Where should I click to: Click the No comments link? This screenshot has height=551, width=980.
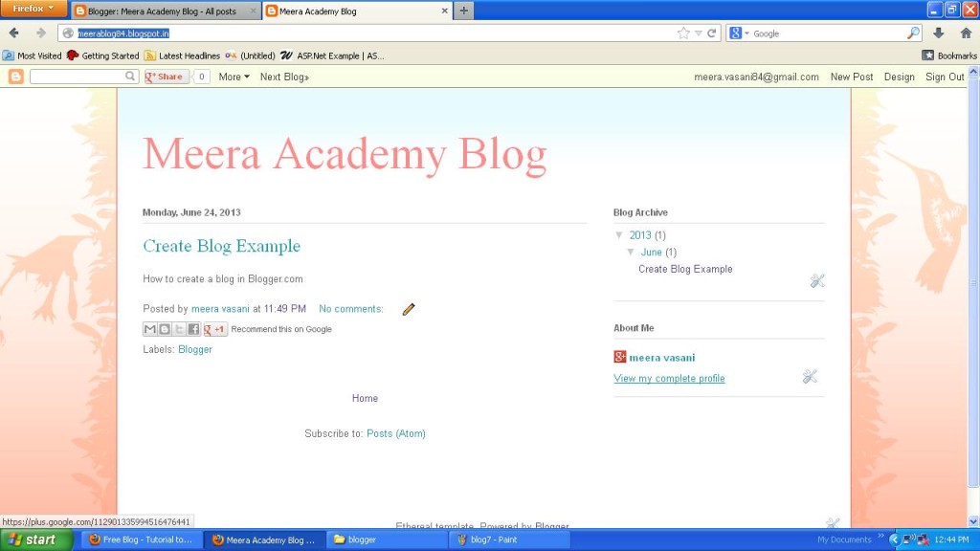click(x=350, y=309)
